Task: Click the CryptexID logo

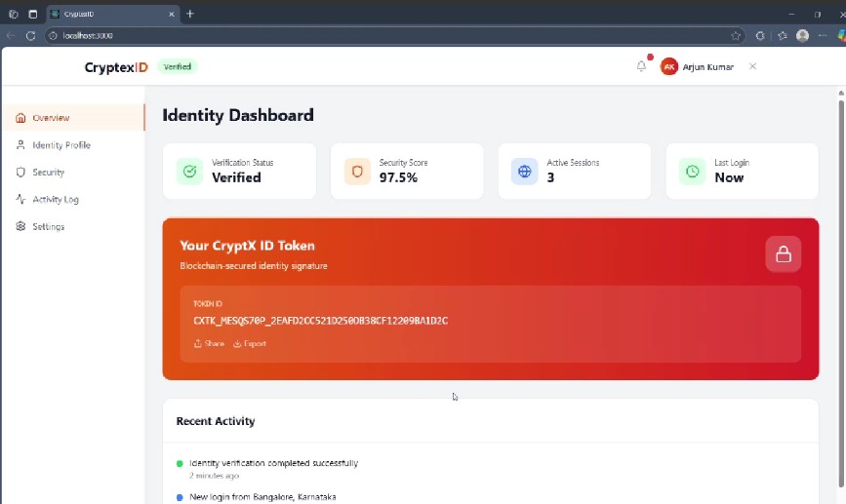Action: 116,67
